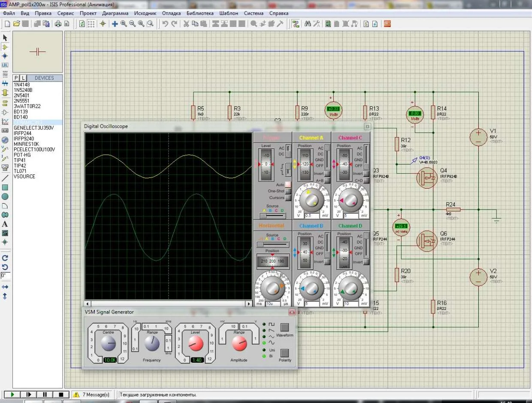Image resolution: width=532 pixels, height=403 pixels.
Task: Select the arrow Selection mode tool
Action: coord(5,38)
